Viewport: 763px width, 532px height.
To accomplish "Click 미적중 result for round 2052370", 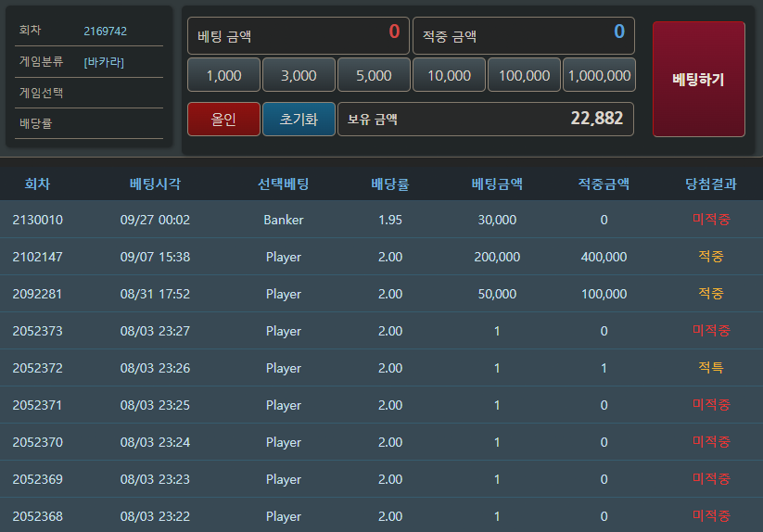I will [711, 441].
